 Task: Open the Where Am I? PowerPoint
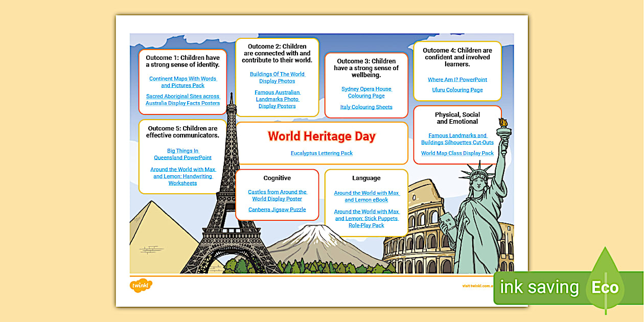pyautogui.click(x=457, y=79)
